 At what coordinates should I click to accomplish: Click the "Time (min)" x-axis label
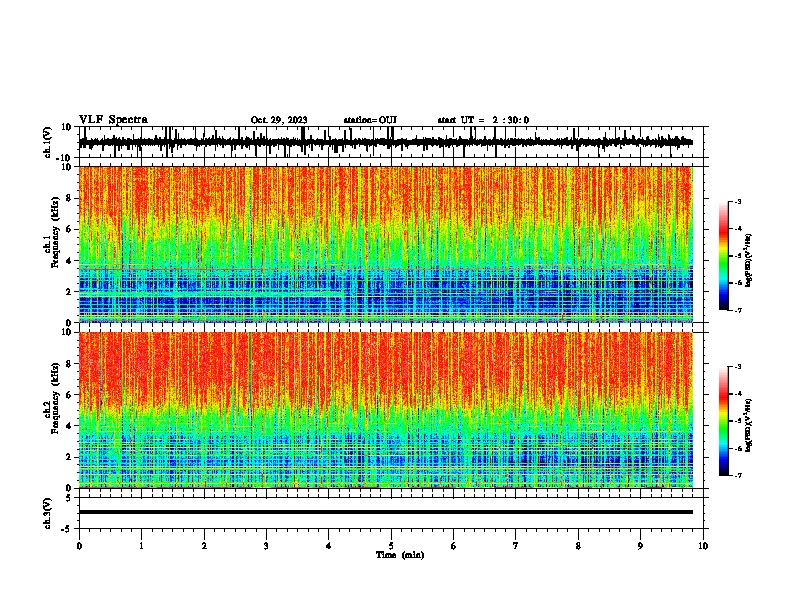point(400,555)
